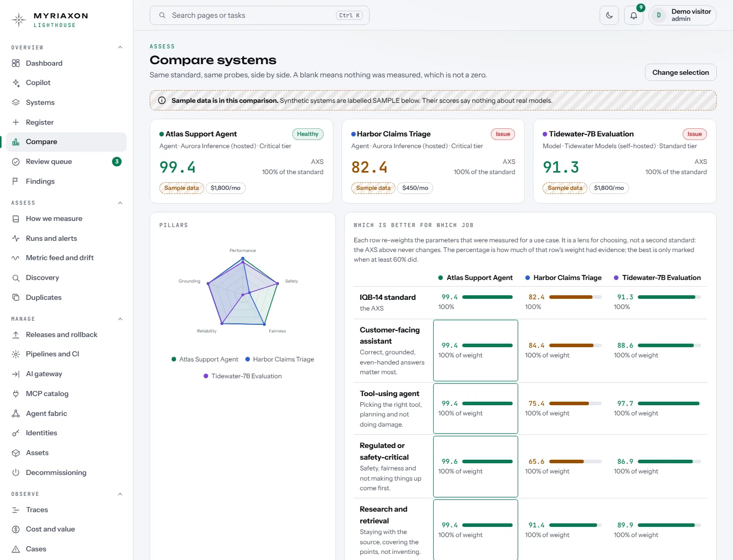
Task: Toggle Atlas Support Agent in radar legend
Action: 205,359
